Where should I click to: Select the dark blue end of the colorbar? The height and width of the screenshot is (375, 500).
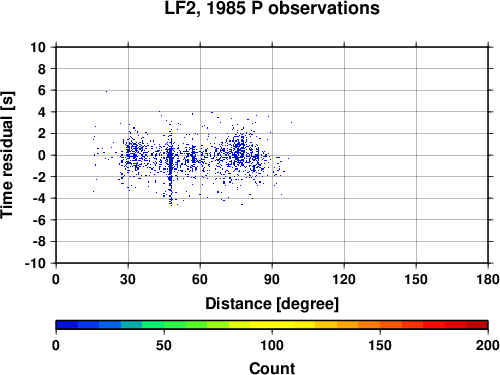tap(67, 325)
